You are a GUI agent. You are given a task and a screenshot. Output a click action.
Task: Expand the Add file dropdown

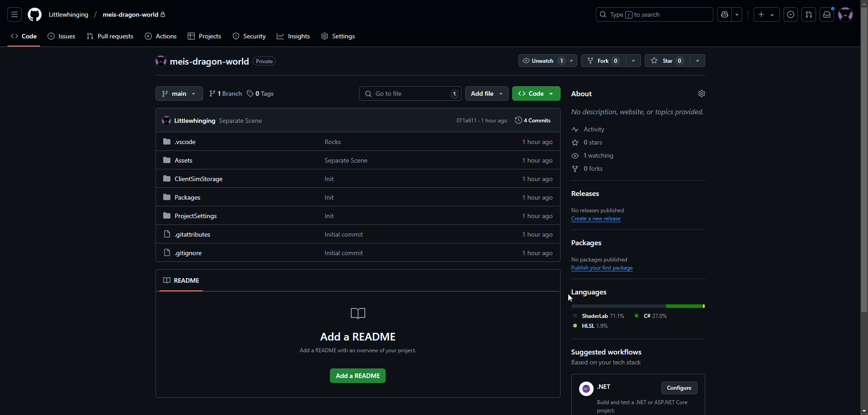point(486,93)
